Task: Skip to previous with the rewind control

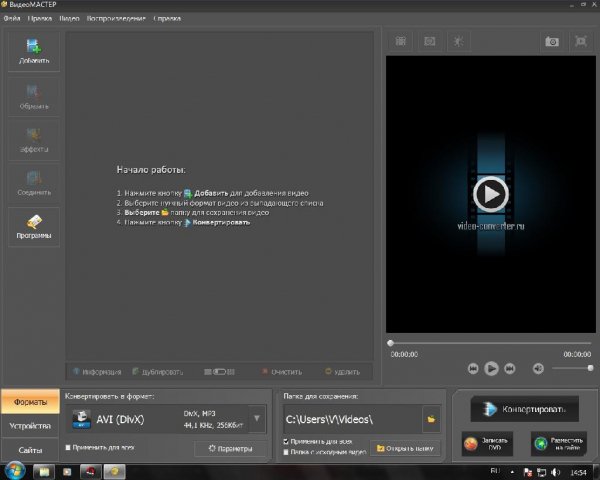Action: click(473, 369)
